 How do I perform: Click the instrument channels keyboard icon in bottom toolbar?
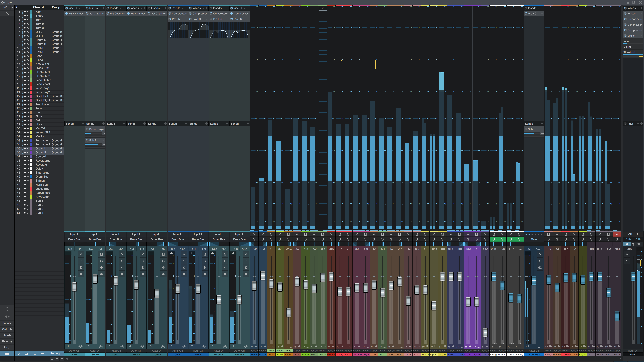26,354
